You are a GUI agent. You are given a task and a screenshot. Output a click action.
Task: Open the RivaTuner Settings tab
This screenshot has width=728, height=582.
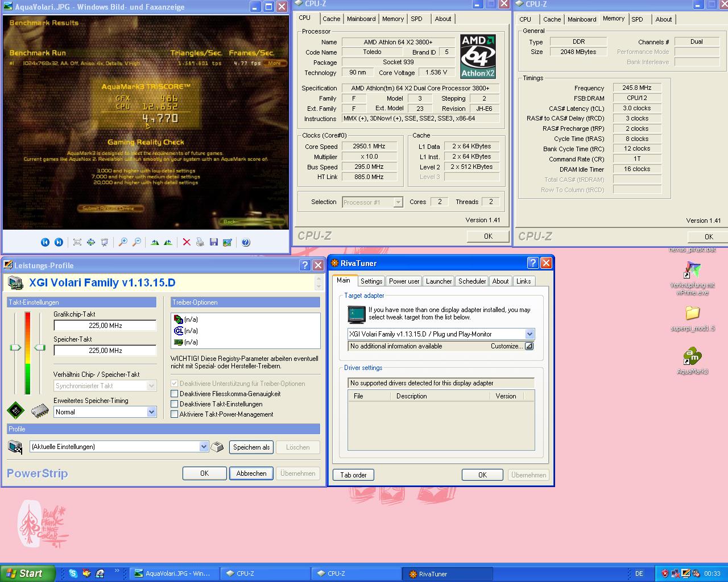371,281
